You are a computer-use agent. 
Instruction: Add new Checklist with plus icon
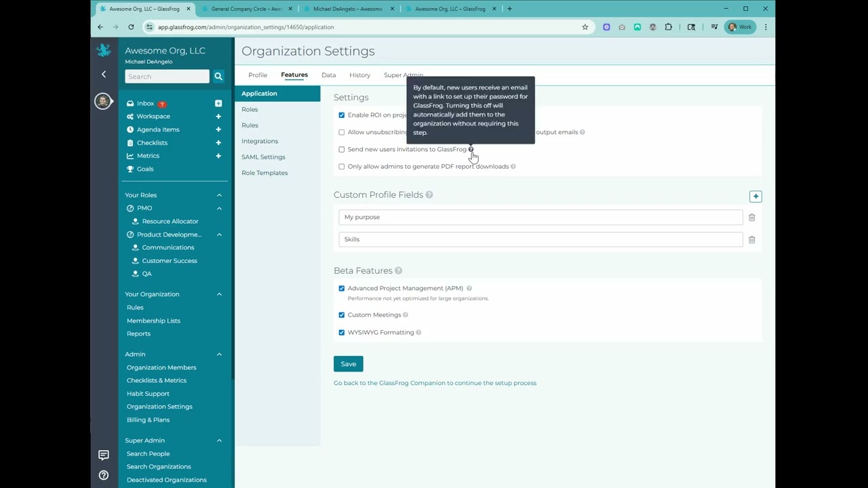tap(218, 143)
